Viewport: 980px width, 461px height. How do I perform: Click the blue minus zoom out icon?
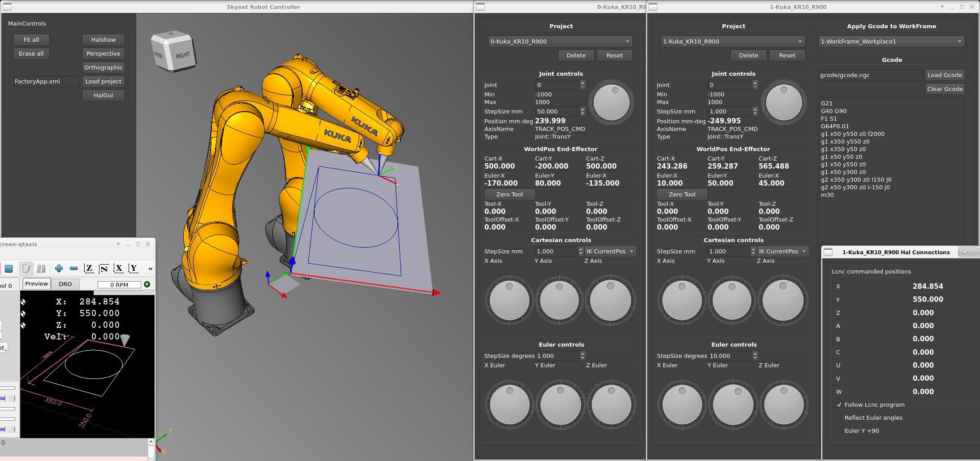tap(74, 268)
